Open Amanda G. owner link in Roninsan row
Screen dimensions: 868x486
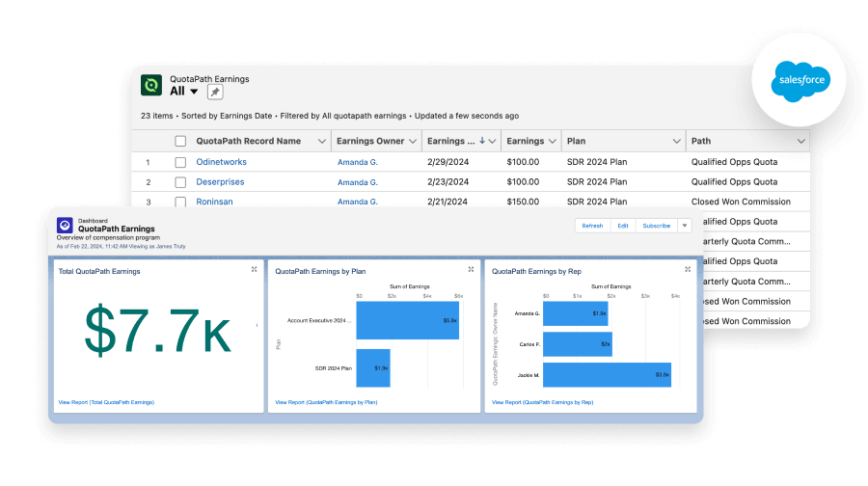click(x=358, y=202)
